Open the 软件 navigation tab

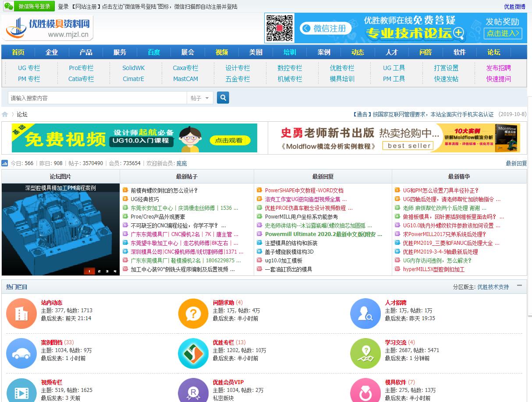point(460,52)
